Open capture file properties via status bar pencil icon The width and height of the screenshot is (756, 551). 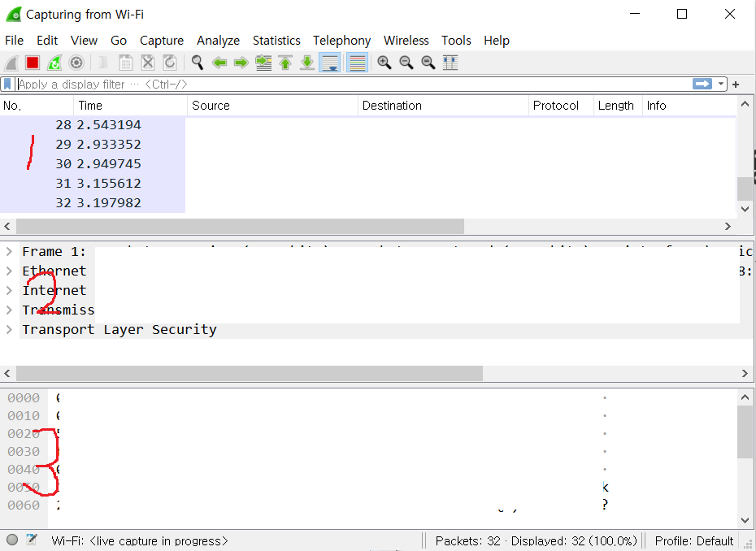point(32,540)
